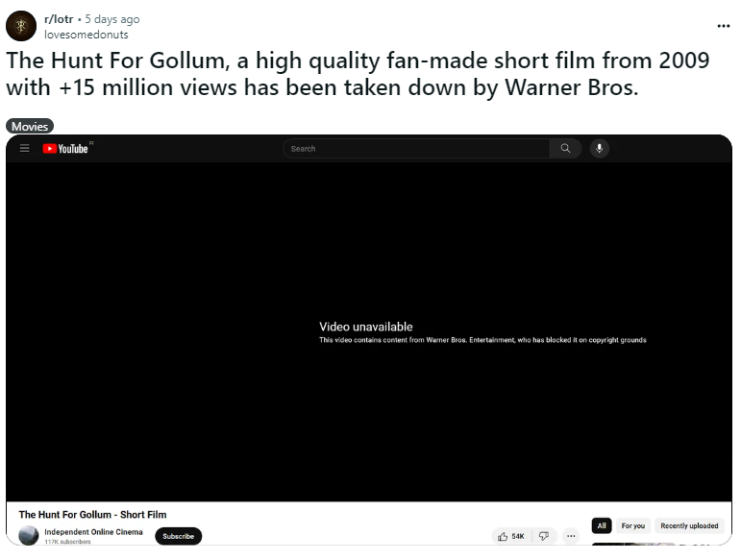
Task: Click the Independent Online Cinema channel avatar
Action: 29,535
